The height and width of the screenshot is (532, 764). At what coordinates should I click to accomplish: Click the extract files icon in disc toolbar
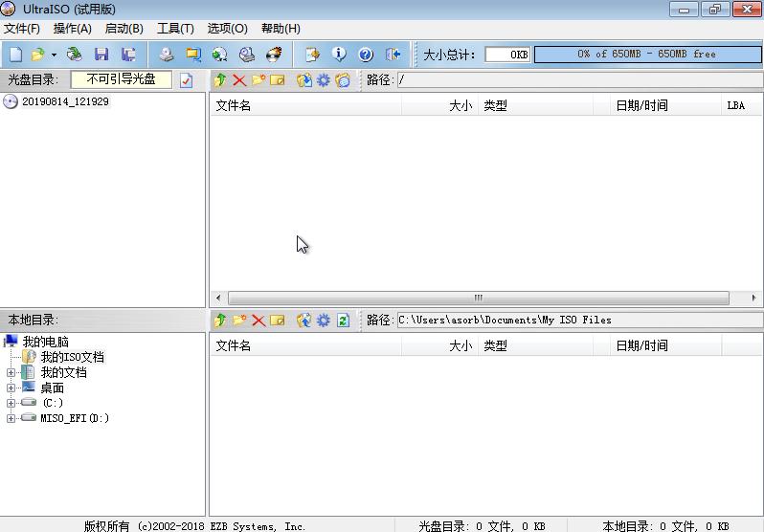coord(304,80)
